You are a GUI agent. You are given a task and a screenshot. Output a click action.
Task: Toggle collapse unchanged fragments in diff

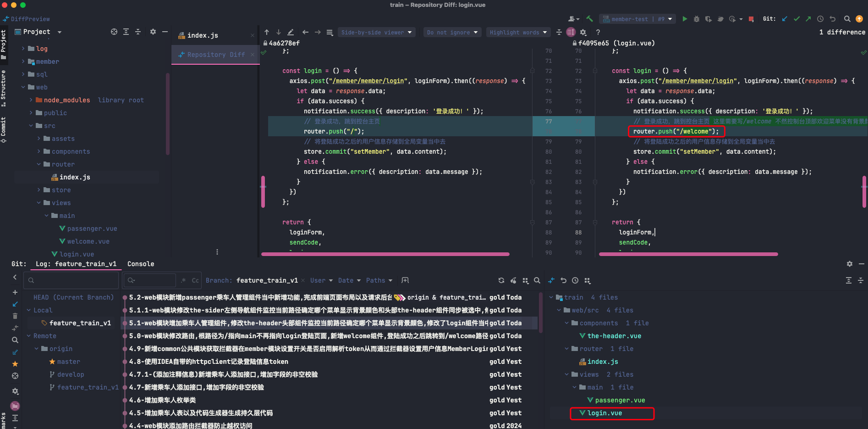[x=559, y=32]
